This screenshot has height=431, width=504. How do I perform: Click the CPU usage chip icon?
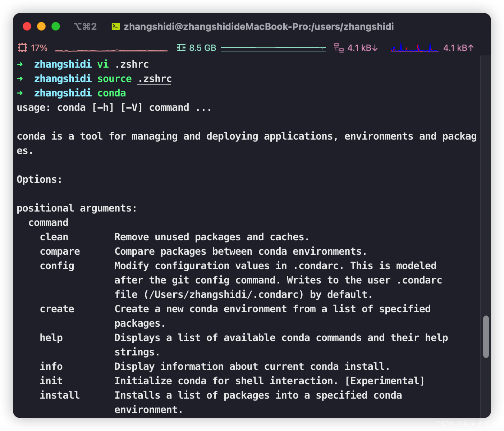23,48
